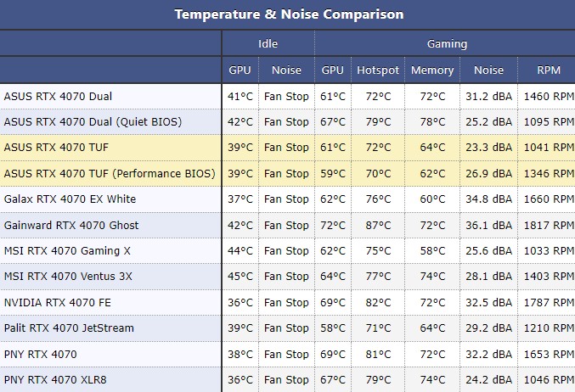The image size is (575, 392).
Task: Select the Idle column group header
Action: point(268,44)
